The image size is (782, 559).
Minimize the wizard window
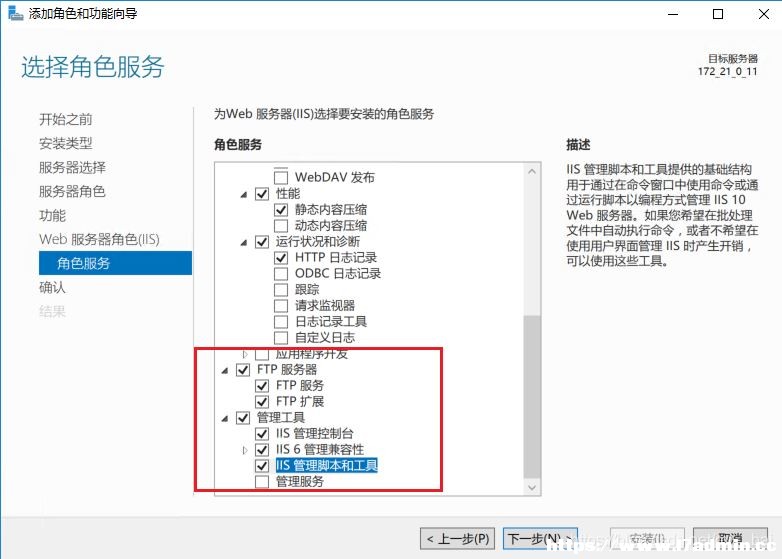click(x=673, y=14)
